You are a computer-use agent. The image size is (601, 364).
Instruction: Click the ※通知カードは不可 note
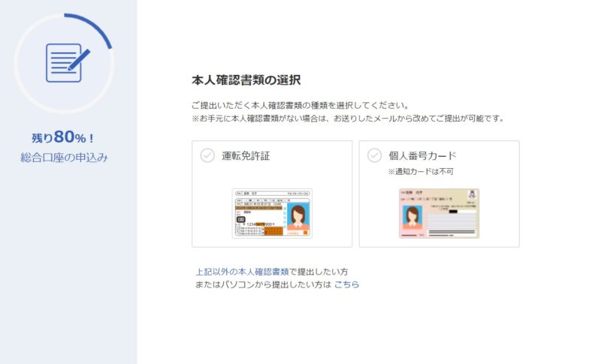pyautogui.click(x=421, y=171)
